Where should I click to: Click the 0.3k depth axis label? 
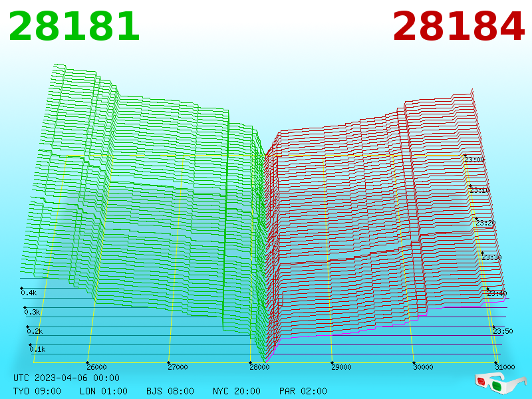(x=32, y=312)
